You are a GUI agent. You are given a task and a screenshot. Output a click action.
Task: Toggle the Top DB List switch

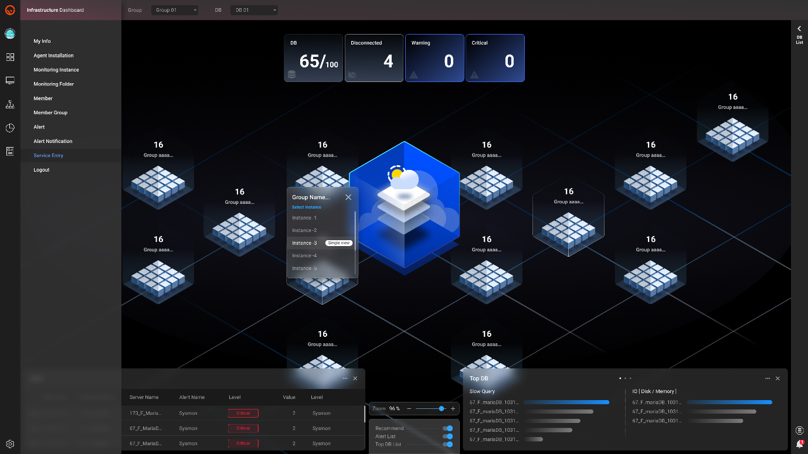point(448,444)
